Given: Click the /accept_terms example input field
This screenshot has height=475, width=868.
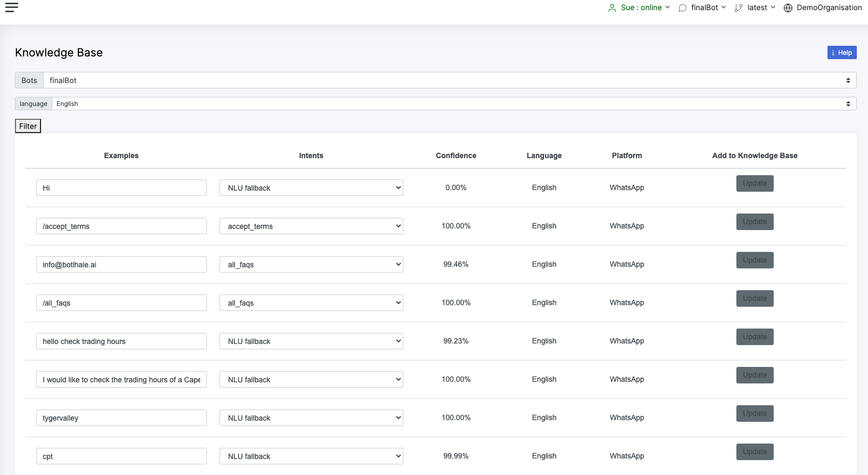Looking at the screenshot, I should coord(121,226).
